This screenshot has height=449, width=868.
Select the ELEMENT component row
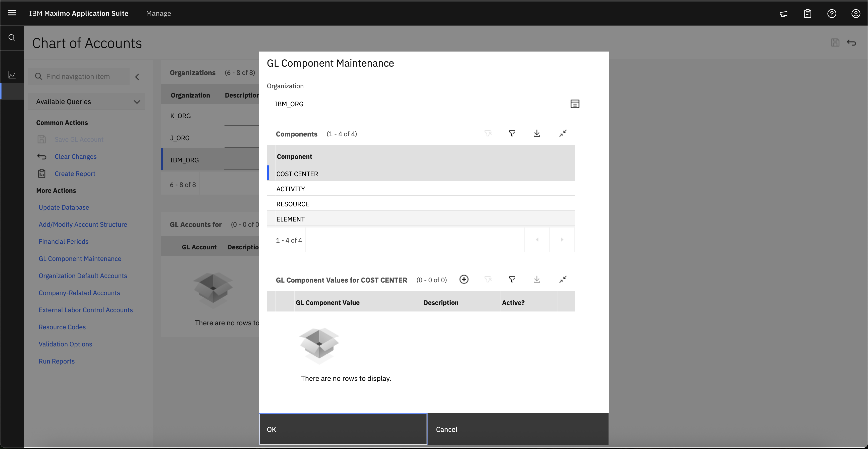tap(421, 219)
